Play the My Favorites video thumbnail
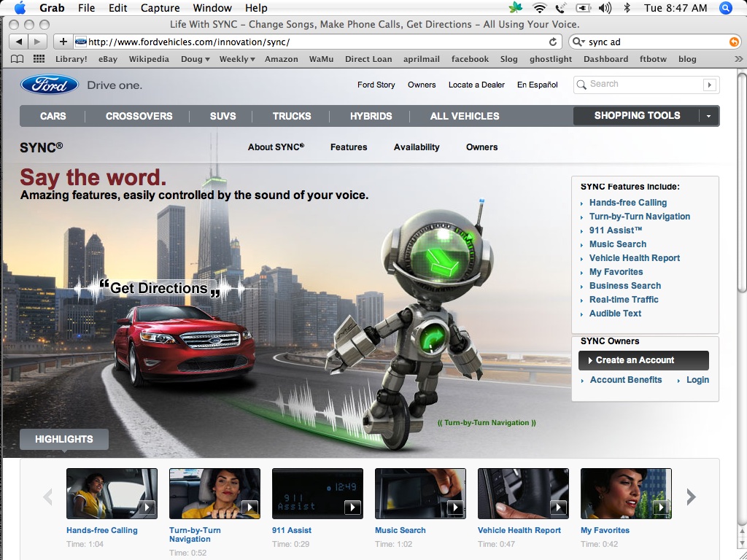This screenshot has height=560, width=747. pyautogui.click(x=626, y=494)
